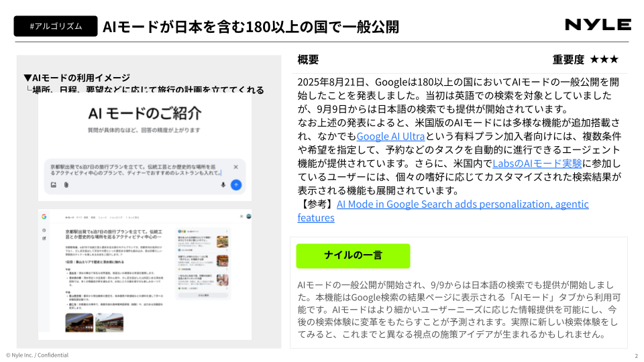
Task: Open the LabsのAIモード実験 link
Action: (537, 163)
